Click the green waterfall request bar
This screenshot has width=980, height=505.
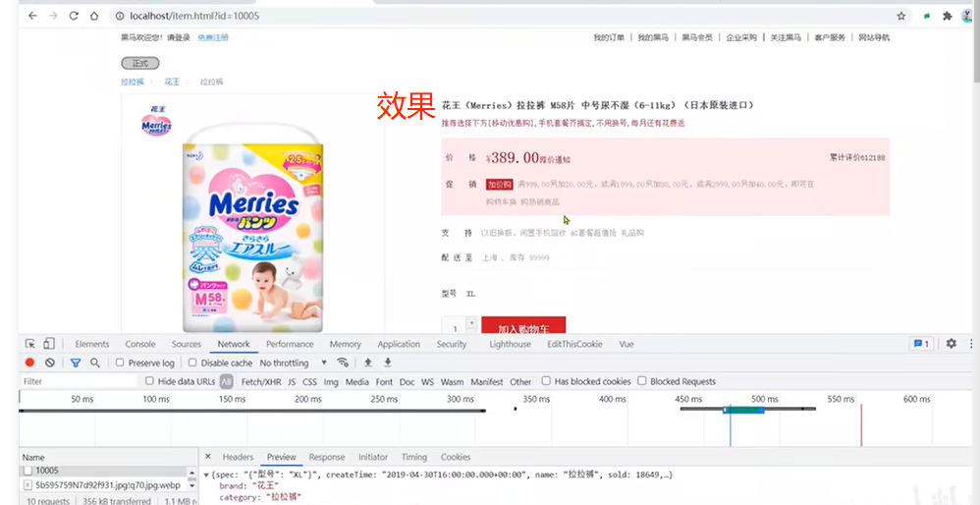[743, 410]
